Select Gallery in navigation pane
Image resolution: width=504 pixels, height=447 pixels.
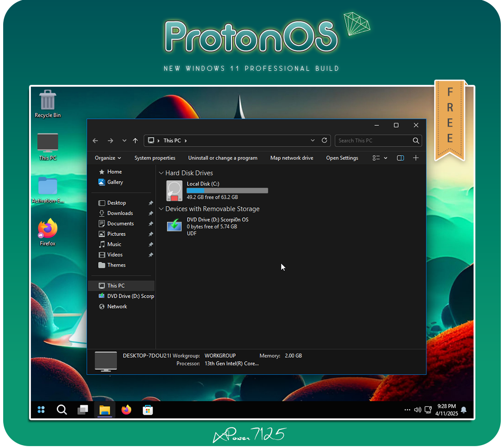[x=111, y=182]
